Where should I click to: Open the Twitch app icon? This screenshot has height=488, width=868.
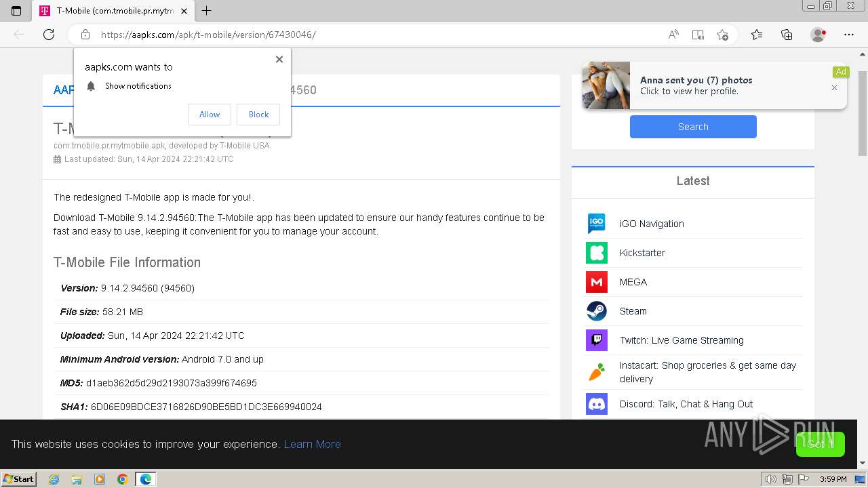pos(597,340)
